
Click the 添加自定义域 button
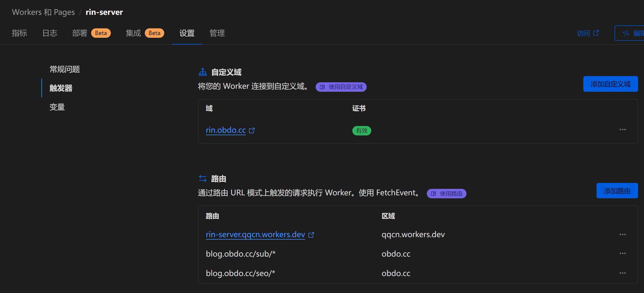pos(611,84)
